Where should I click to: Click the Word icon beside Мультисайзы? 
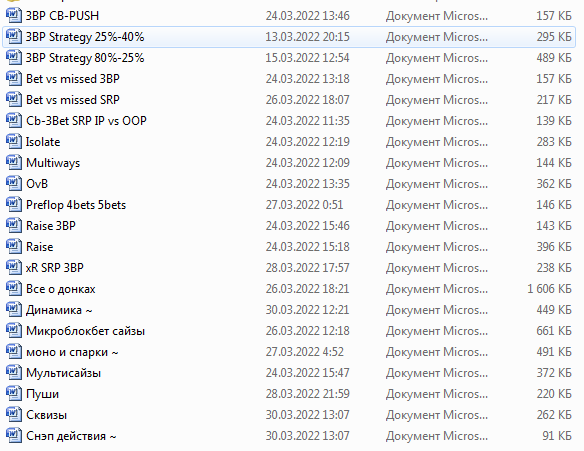pos(13,372)
